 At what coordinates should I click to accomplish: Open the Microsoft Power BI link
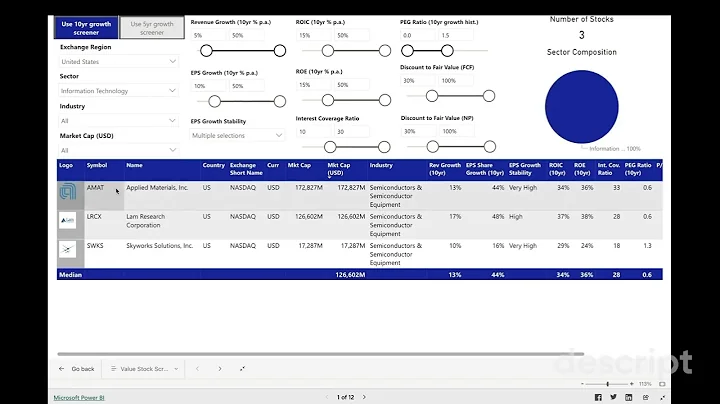pos(79,398)
